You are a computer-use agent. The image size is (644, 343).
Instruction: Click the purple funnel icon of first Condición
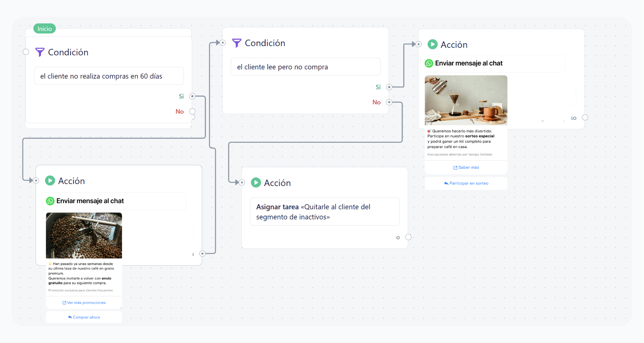coord(40,52)
